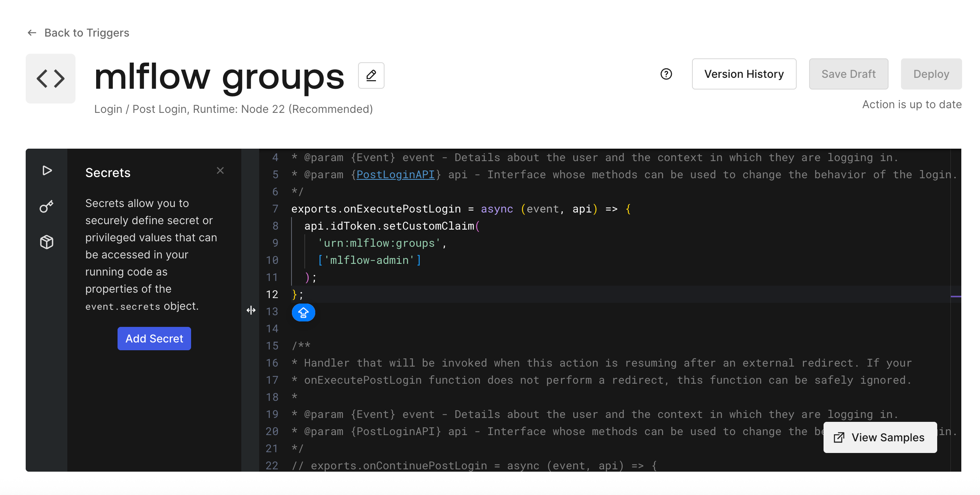Go Back to Triggers
980x495 pixels.
tap(86, 33)
